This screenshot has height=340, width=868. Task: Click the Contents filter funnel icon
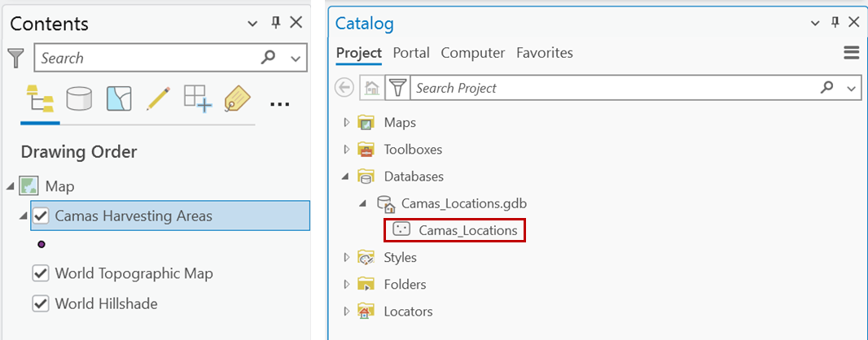point(16,58)
